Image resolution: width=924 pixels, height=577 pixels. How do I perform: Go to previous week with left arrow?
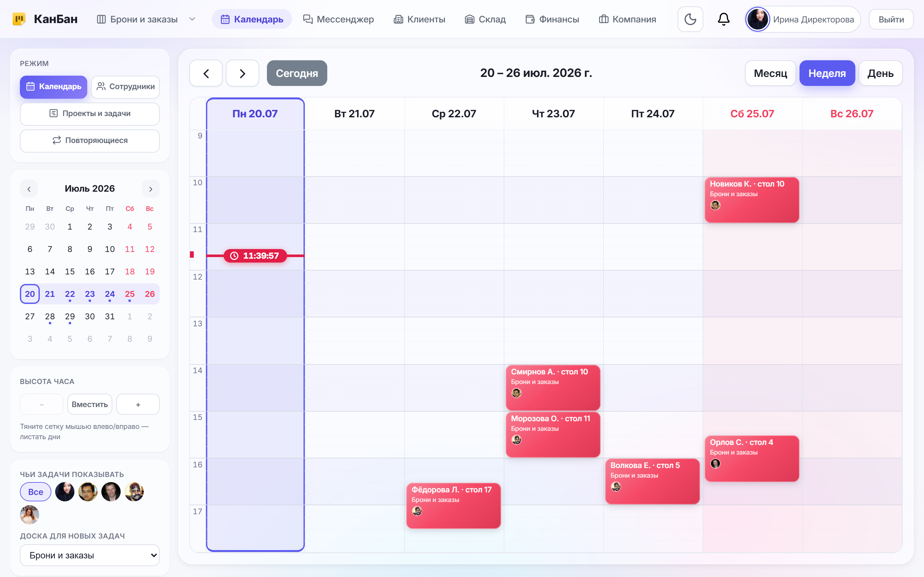tap(206, 73)
